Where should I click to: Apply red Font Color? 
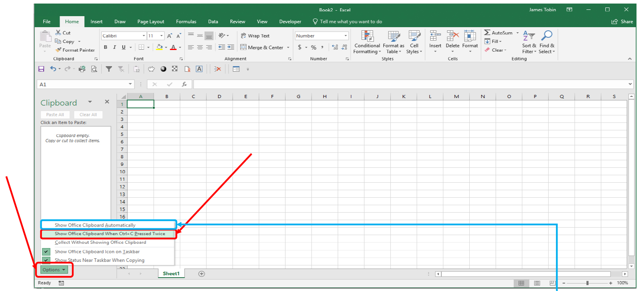pos(173,47)
